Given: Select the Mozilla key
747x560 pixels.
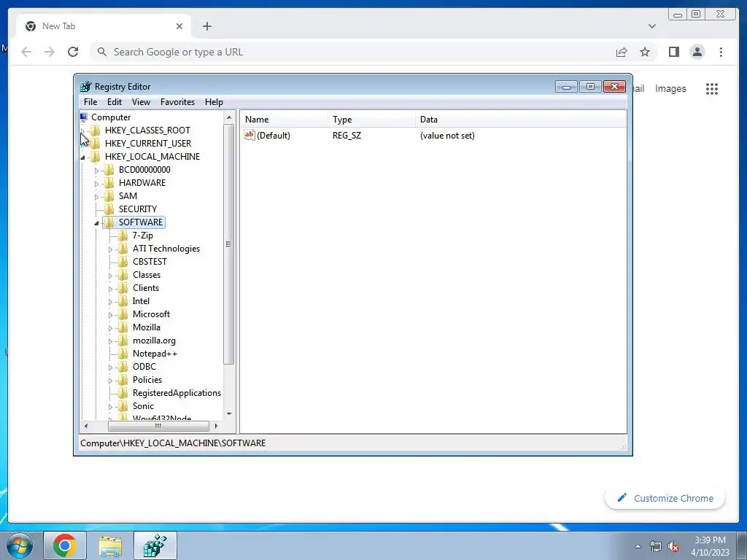Looking at the screenshot, I should coord(146,327).
